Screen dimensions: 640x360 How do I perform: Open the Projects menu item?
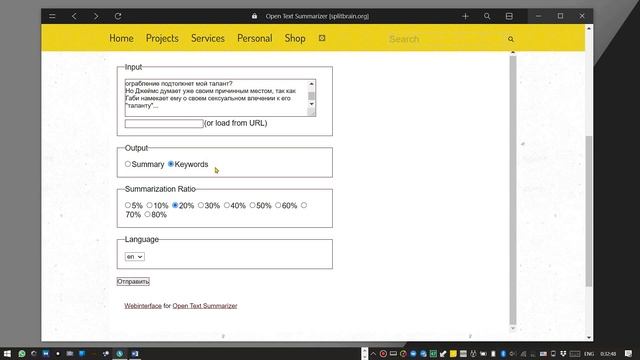pyautogui.click(x=162, y=38)
